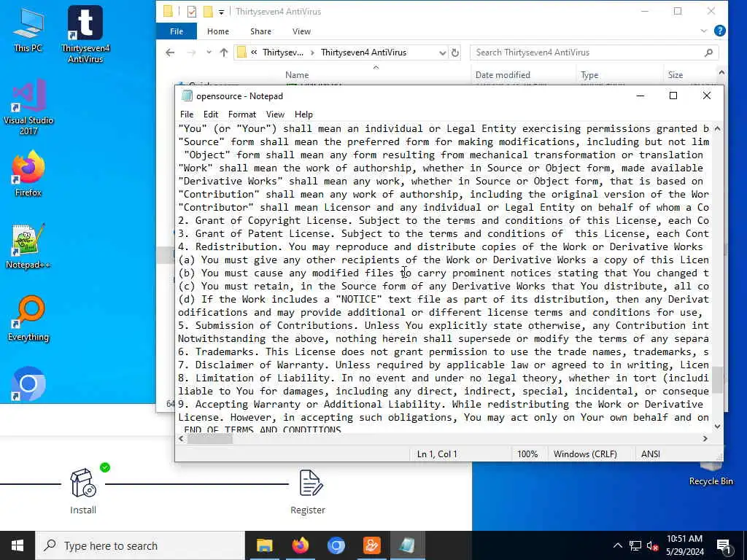Click Notepad vertical scrollbar thumb

tap(718, 379)
